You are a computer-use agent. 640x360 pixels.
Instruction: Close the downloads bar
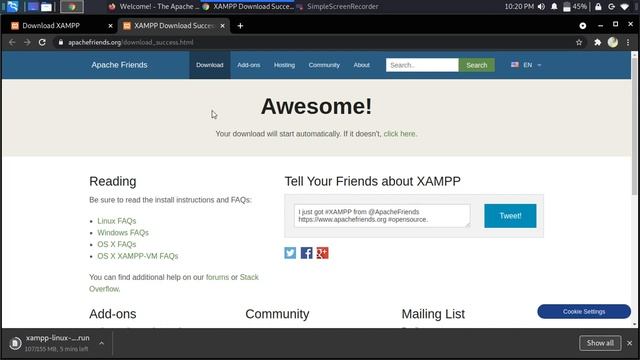tap(629, 343)
